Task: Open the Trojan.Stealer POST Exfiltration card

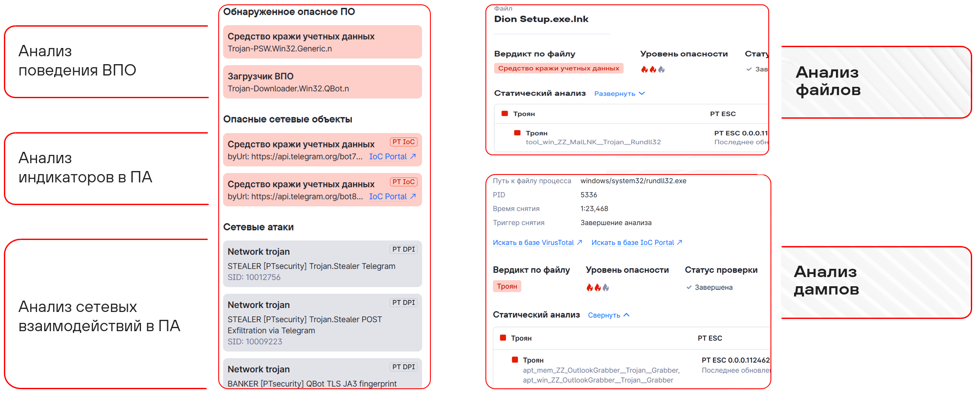Action: tap(322, 322)
